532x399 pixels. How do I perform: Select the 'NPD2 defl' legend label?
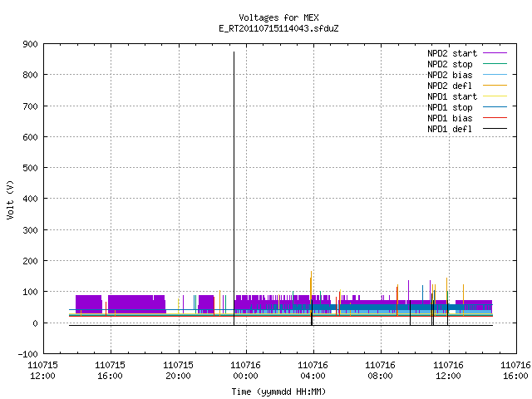coord(450,86)
